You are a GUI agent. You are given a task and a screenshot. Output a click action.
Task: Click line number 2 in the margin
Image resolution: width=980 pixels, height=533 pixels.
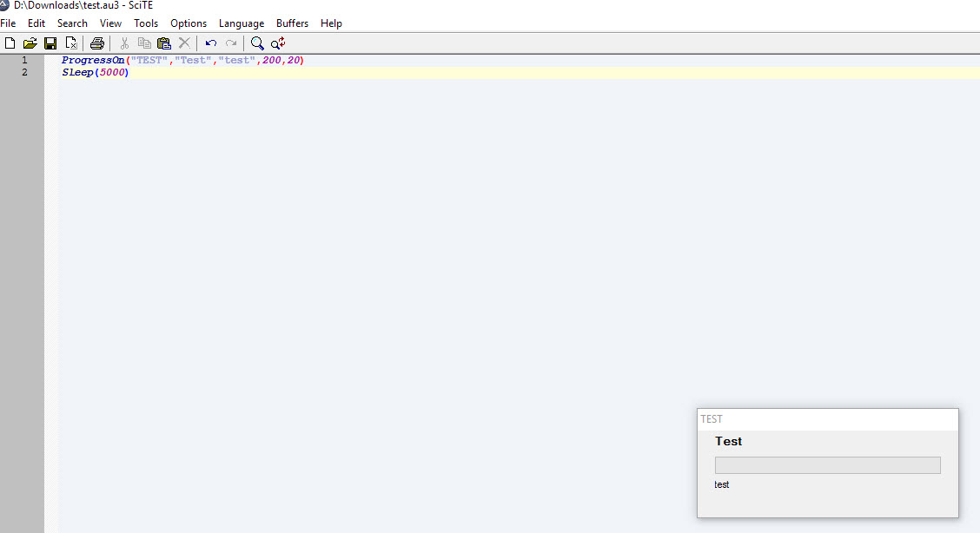tap(24, 72)
